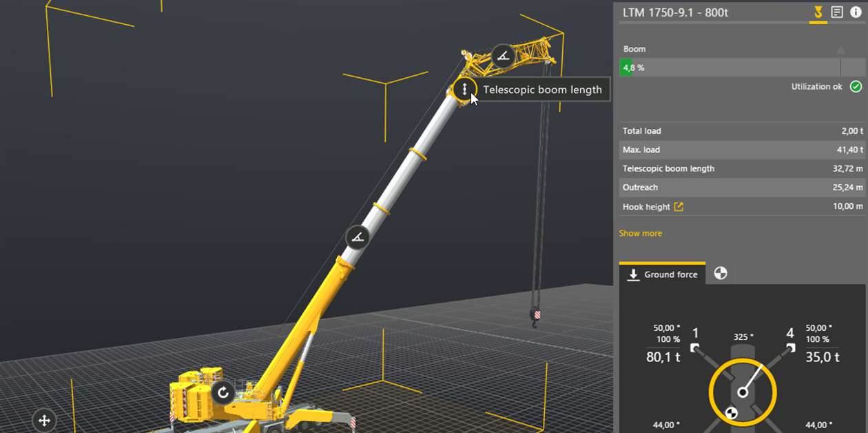The width and height of the screenshot is (868, 433).
Task: Expand details with the Show more link
Action: point(640,233)
